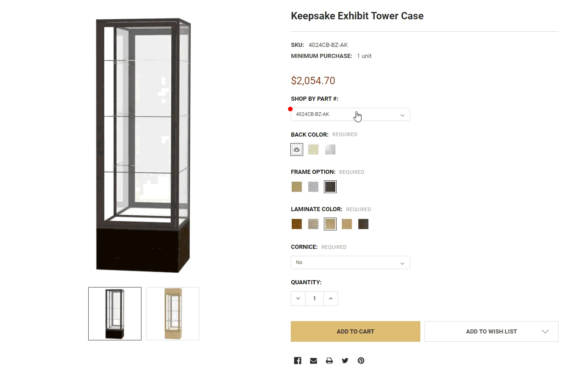Select the darkest black laminate color swatch
588x368 pixels.
tap(363, 224)
